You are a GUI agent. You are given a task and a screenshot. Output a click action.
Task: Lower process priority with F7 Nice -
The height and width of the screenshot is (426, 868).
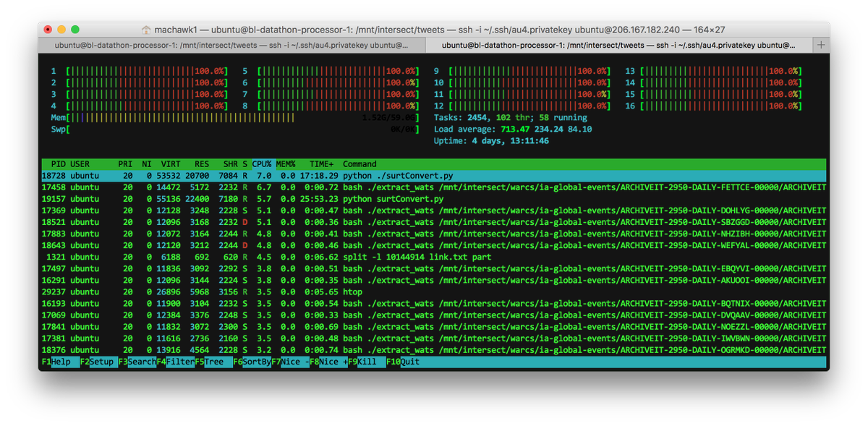click(289, 361)
